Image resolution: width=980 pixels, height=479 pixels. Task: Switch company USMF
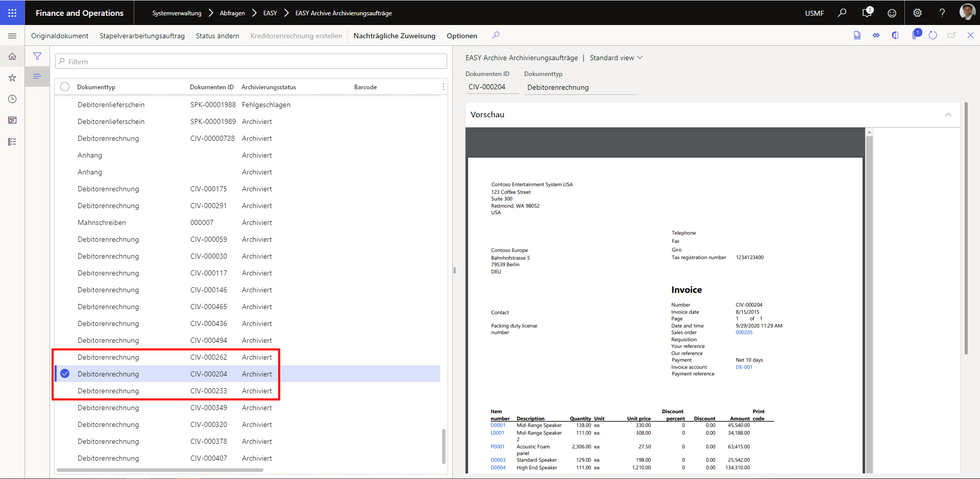pyautogui.click(x=814, y=13)
